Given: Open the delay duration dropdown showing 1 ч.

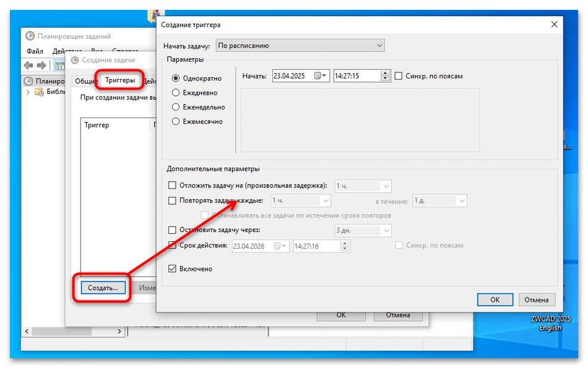Looking at the screenshot, I should click(363, 186).
